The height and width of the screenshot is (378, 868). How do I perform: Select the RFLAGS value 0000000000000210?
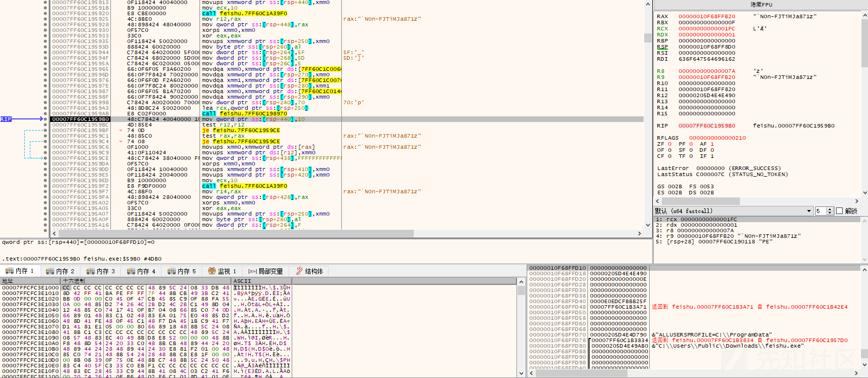tap(717, 138)
